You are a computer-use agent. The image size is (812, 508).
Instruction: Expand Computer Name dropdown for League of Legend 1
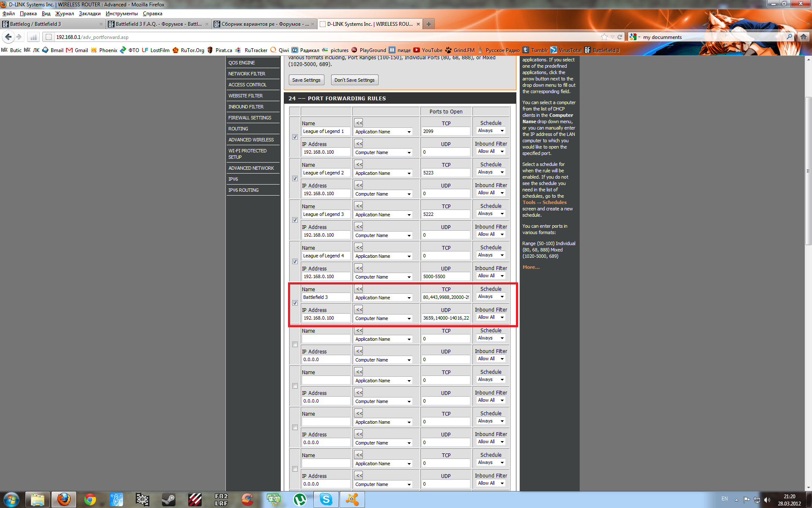383,152
